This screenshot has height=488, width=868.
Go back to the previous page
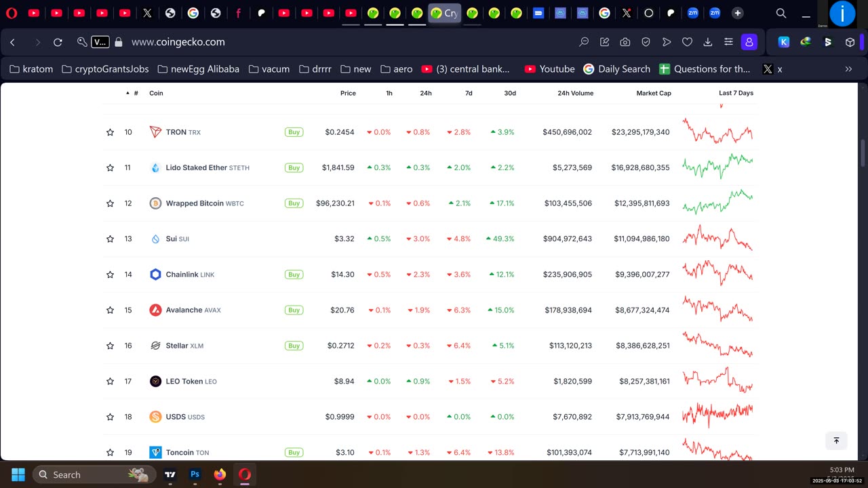(12, 42)
